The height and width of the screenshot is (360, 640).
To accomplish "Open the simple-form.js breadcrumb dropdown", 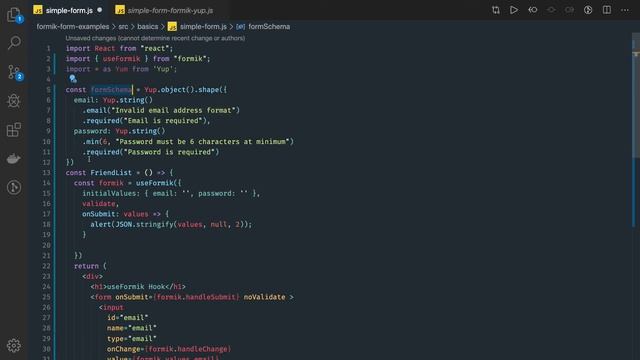I will point(203,27).
